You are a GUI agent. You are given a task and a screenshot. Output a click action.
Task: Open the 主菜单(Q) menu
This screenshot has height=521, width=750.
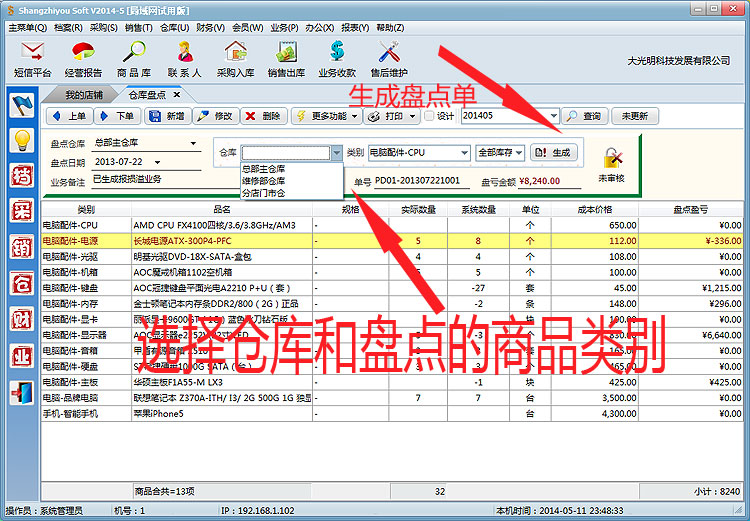pyautogui.click(x=28, y=28)
